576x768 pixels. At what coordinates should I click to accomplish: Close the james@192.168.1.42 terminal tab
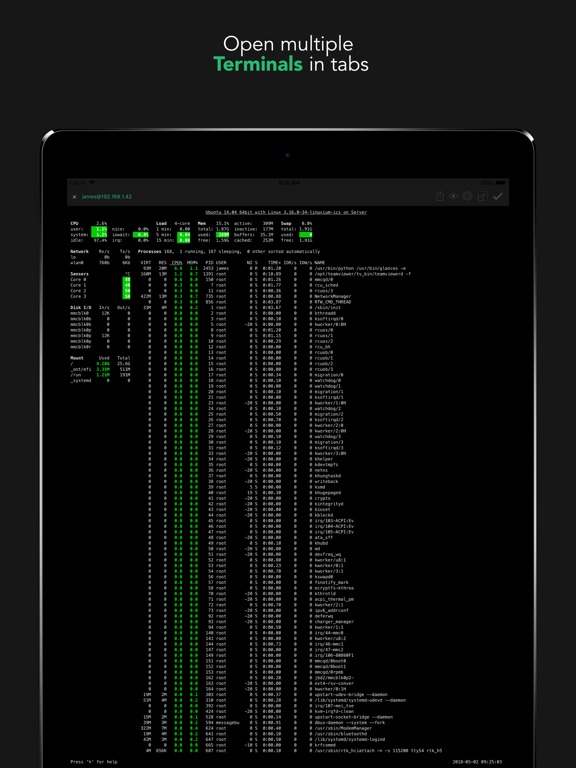click(x=74, y=197)
